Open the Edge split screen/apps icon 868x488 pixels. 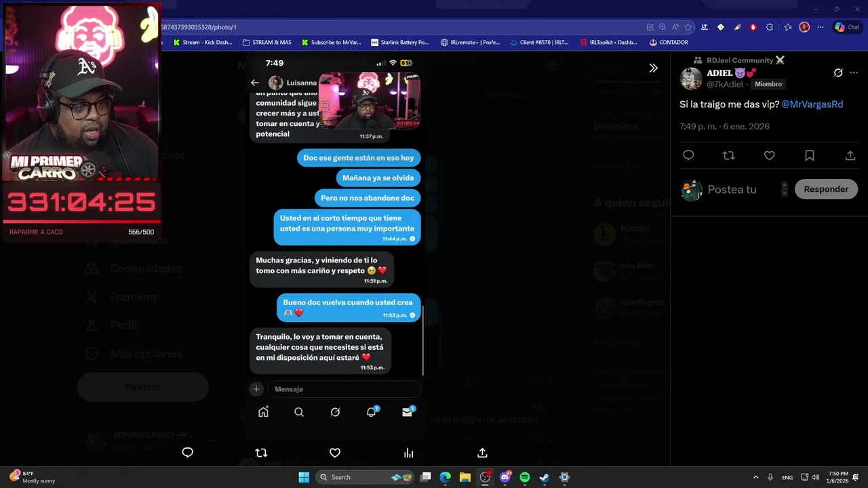[x=650, y=27]
